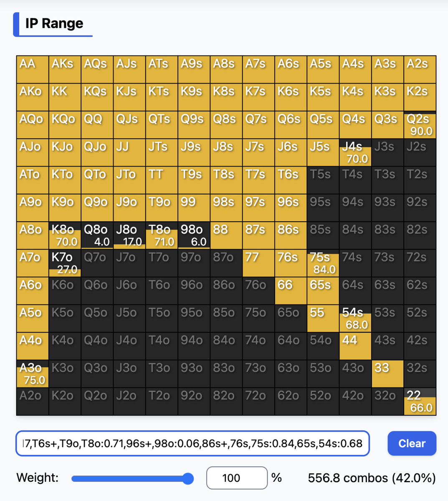Click the 22 pair cell weighted 66.0
The height and width of the screenshot is (501, 448).
[420, 402]
